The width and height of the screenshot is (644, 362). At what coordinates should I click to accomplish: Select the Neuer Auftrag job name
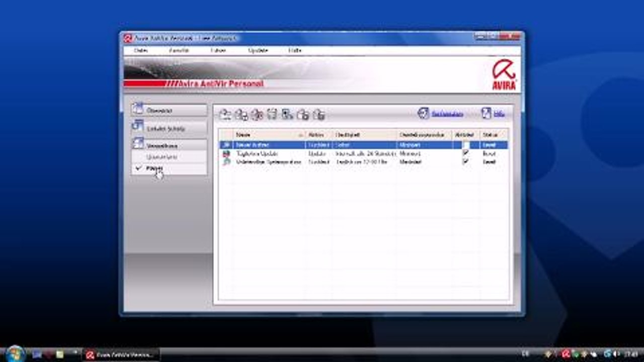[x=253, y=145]
